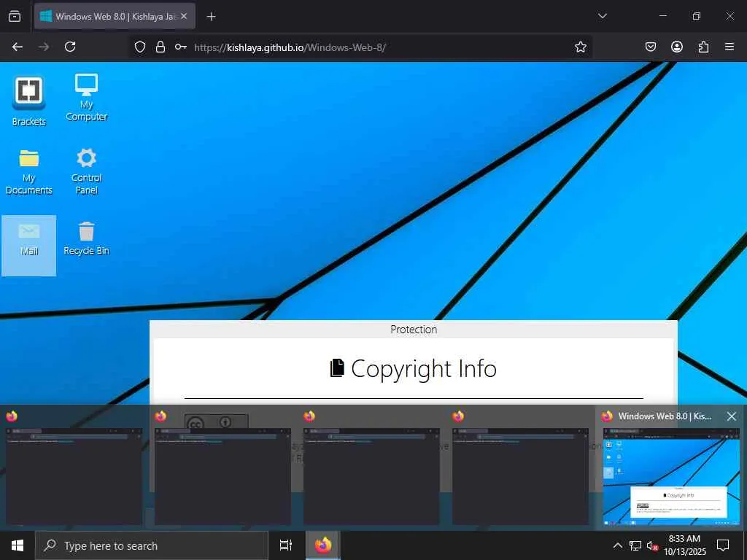
Task: Switch to third Firefox window thumbnail
Action: point(371,476)
